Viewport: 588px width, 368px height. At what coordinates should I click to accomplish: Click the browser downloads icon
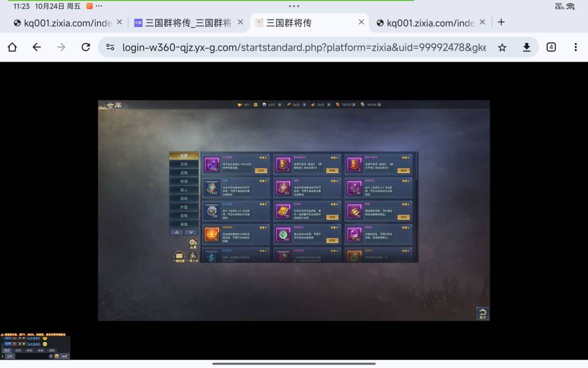coord(526,47)
